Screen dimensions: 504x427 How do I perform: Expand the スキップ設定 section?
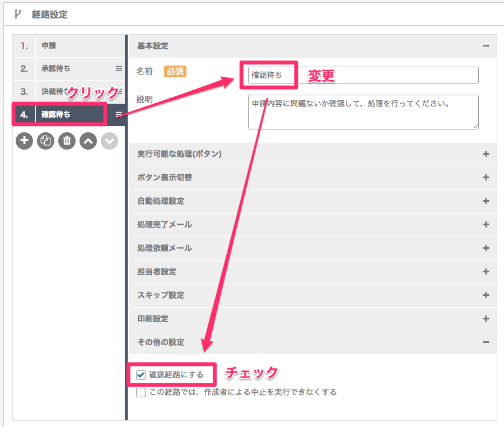(486, 295)
